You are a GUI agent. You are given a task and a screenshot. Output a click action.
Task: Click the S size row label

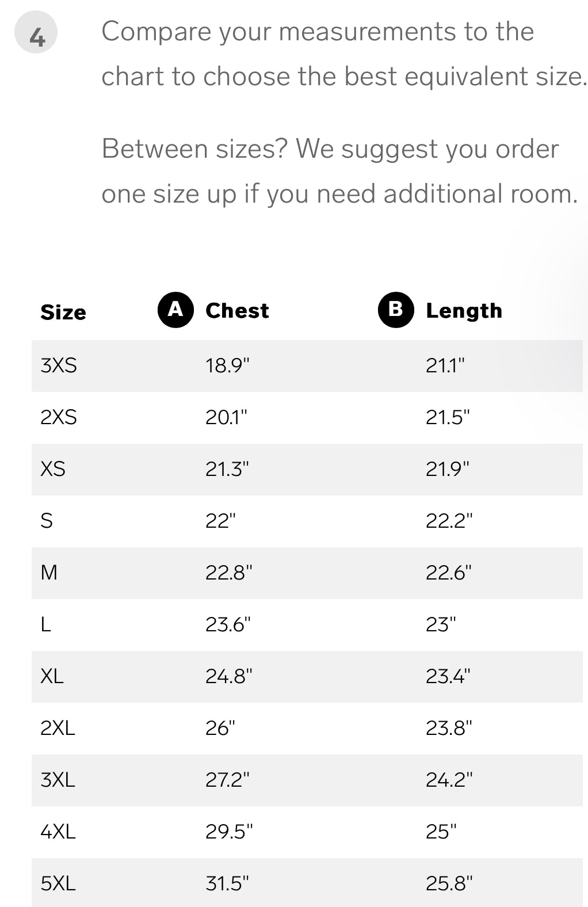click(x=47, y=521)
